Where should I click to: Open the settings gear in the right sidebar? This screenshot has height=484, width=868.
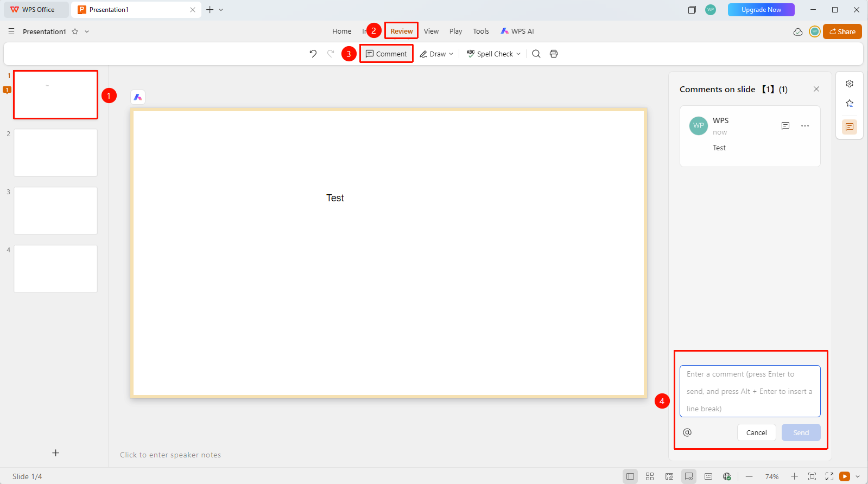[850, 84]
